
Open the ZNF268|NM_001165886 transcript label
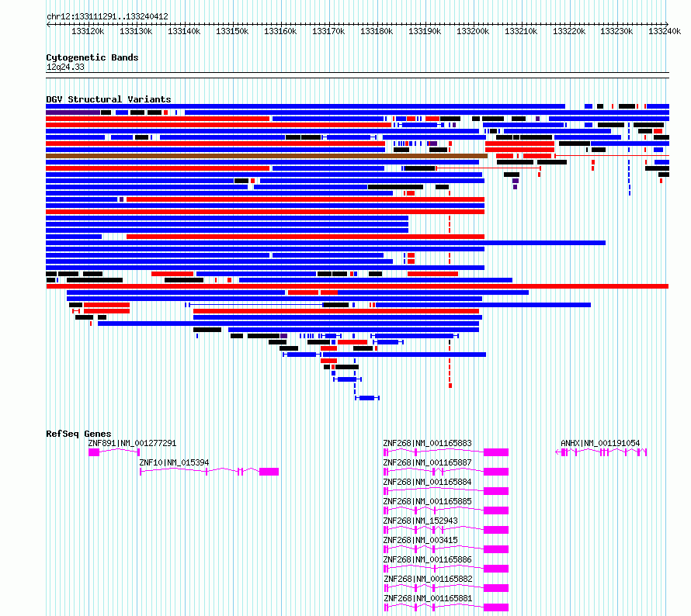click(x=428, y=559)
